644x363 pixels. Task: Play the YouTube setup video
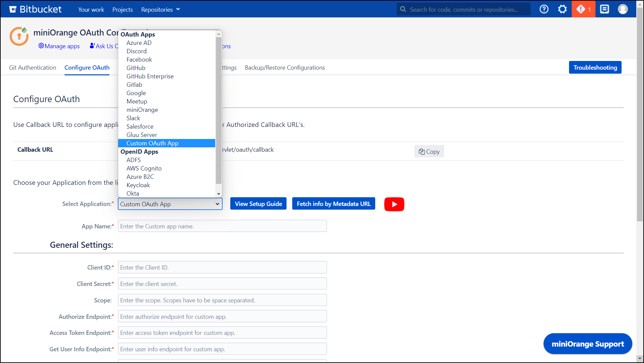pos(394,204)
